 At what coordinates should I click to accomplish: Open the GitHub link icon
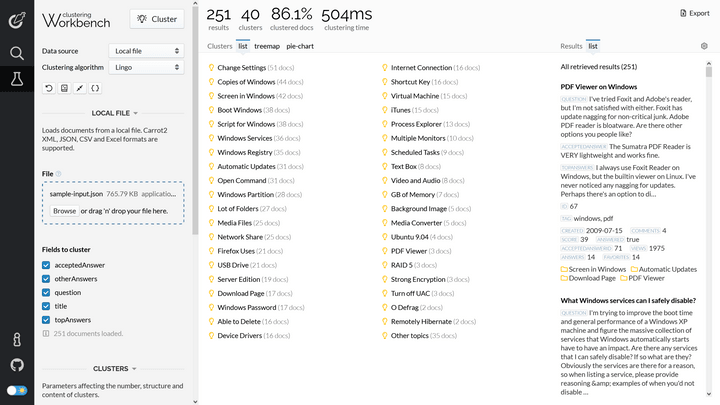click(x=17, y=365)
